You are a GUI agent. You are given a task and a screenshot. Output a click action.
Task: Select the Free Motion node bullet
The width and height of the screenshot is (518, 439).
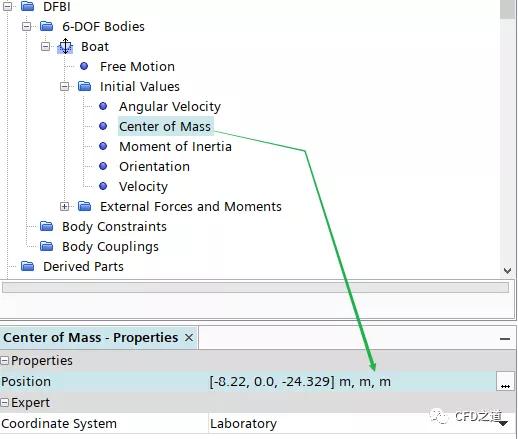(x=84, y=66)
